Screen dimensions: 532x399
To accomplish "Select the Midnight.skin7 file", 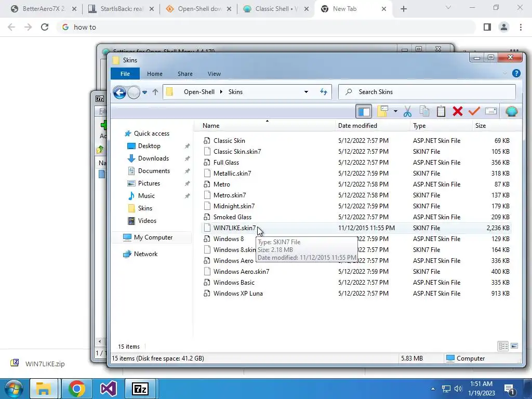I will [x=234, y=206].
